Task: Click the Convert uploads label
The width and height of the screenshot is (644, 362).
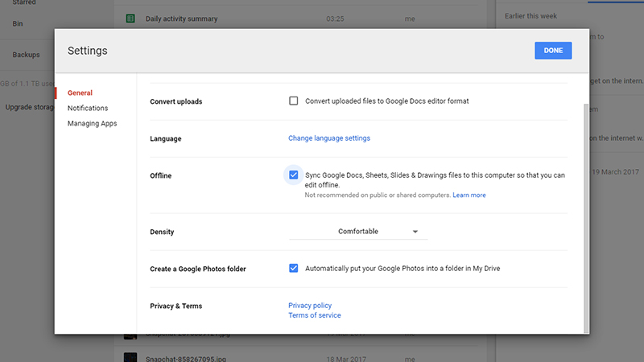Action: click(x=175, y=101)
